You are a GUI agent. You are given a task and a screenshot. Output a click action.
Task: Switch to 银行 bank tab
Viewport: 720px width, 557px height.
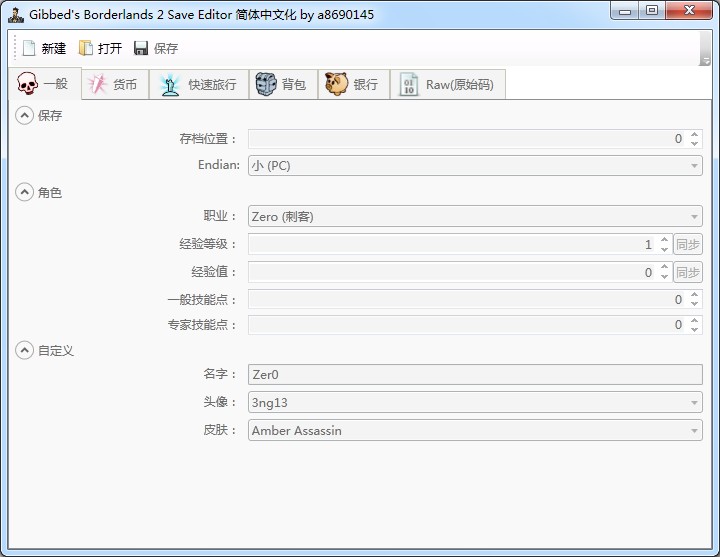[354, 84]
